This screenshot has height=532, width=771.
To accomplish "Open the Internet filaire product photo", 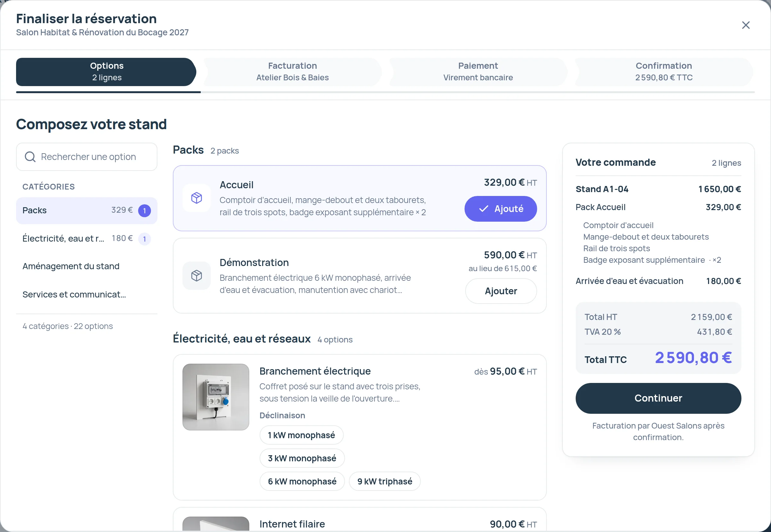I will (216, 524).
